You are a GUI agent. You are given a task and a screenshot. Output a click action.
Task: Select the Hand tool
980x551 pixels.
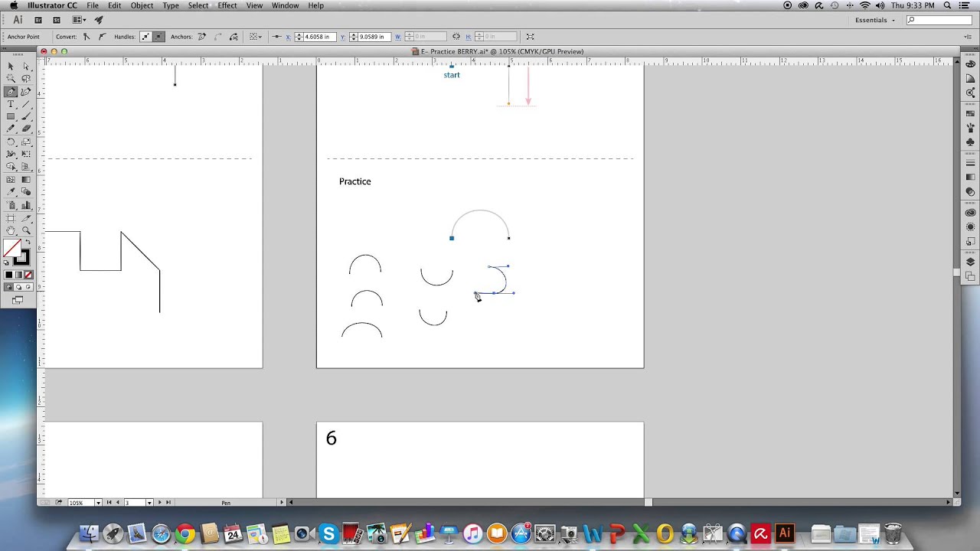(11, 230)
